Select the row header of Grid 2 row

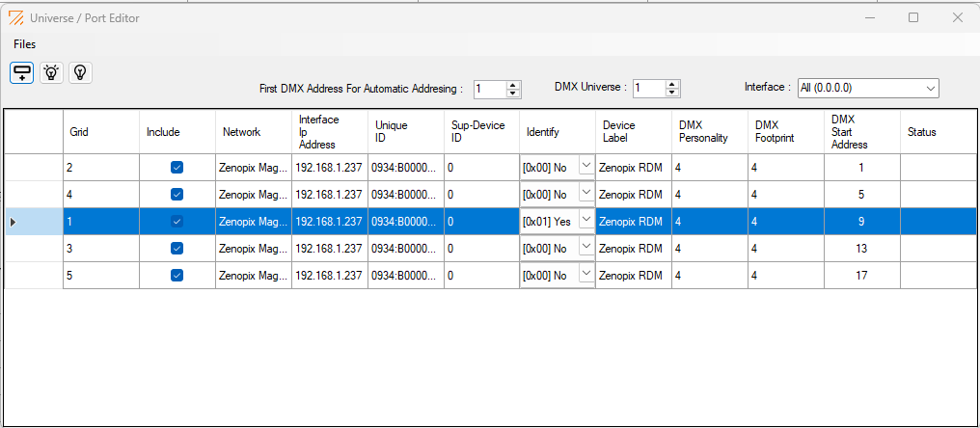pos(34,168)
